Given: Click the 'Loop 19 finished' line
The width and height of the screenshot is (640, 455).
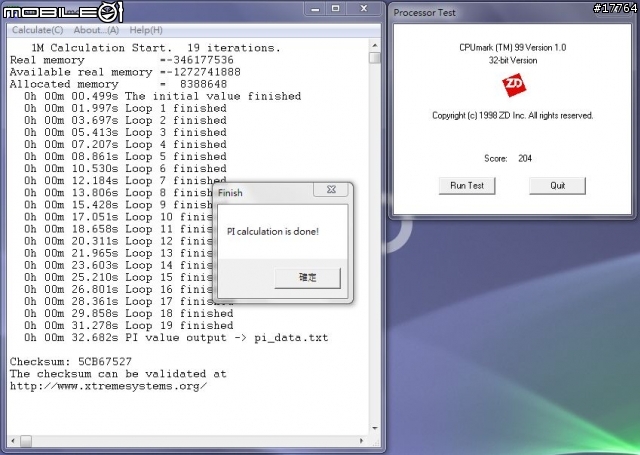Looking at the screenshot, I should [129, 326].
